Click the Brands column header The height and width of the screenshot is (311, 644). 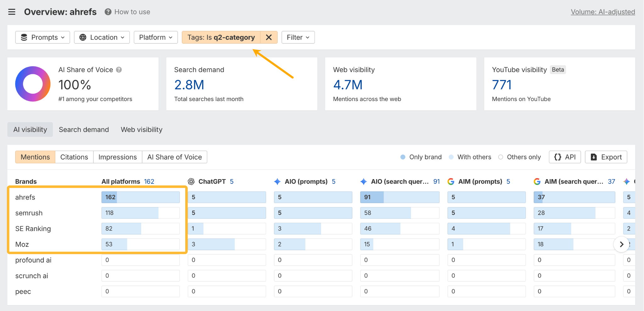[x=26, y=182]
